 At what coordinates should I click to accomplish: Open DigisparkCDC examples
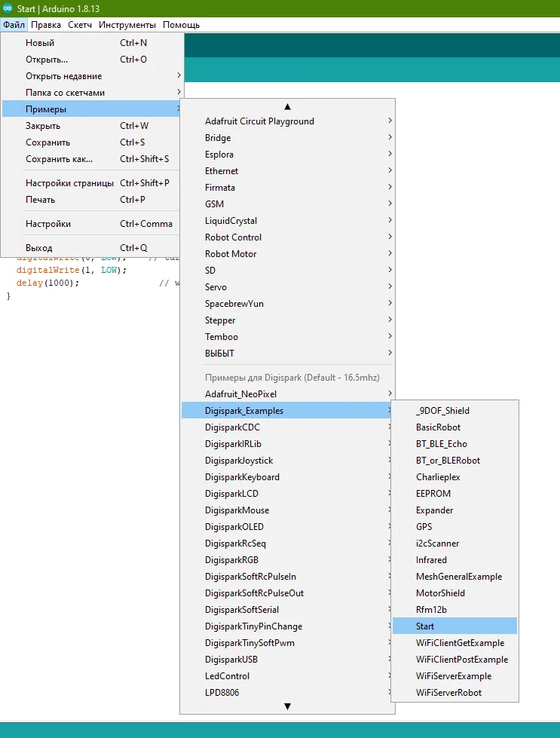coord(287,427)
